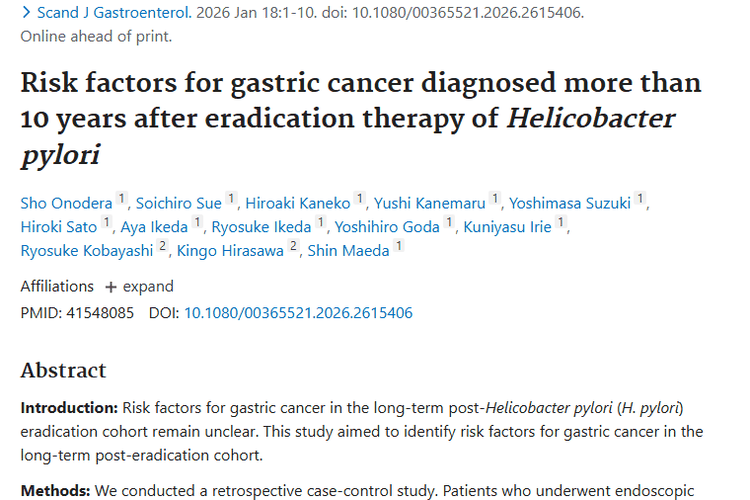The width and height of the screenshot is (750, 500).
Task: Open author Kuniyasu Irie's link
Action: pos(507,227)
